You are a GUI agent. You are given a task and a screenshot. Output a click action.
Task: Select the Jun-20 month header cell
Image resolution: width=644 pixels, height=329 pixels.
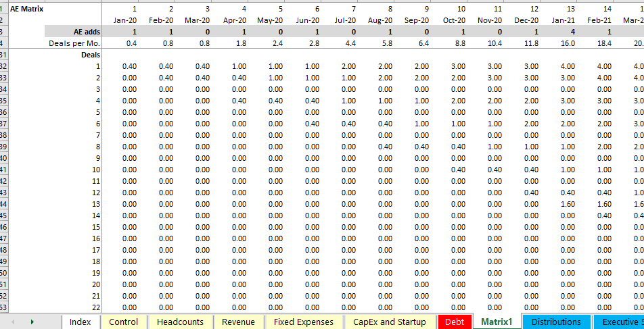(x=309, y=20)
